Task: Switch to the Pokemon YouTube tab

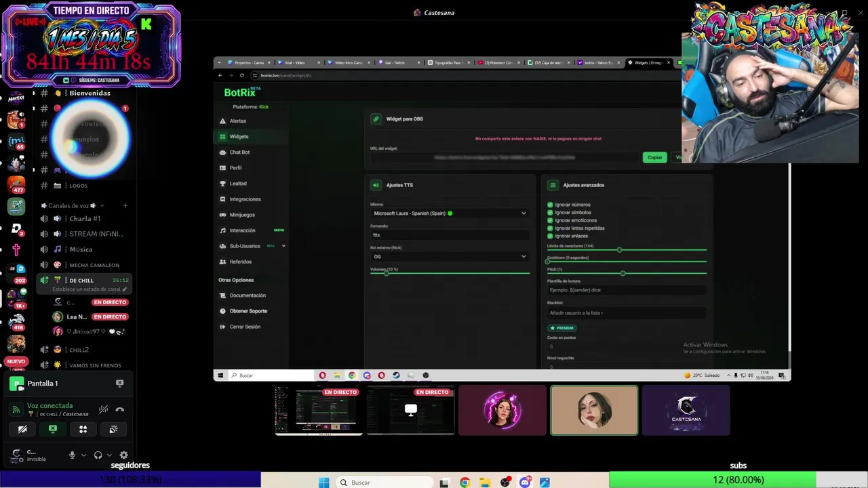Action: point(497,62)
